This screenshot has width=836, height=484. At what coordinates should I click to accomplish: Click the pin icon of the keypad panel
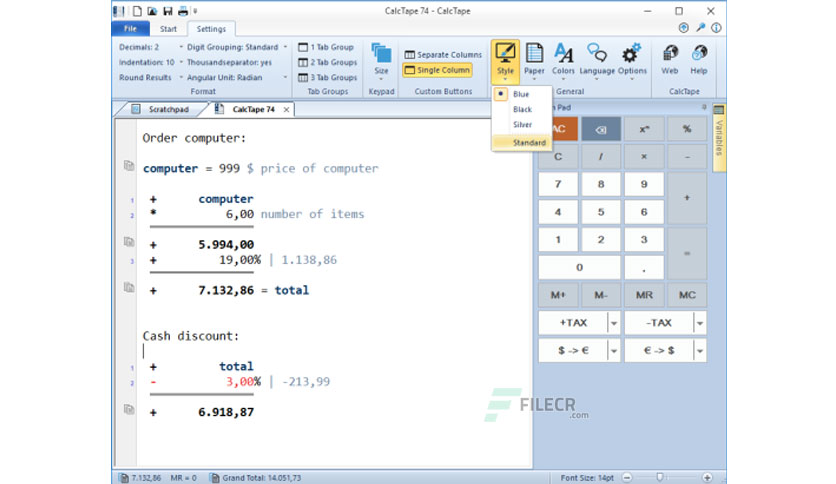click(x=704, y=108)
